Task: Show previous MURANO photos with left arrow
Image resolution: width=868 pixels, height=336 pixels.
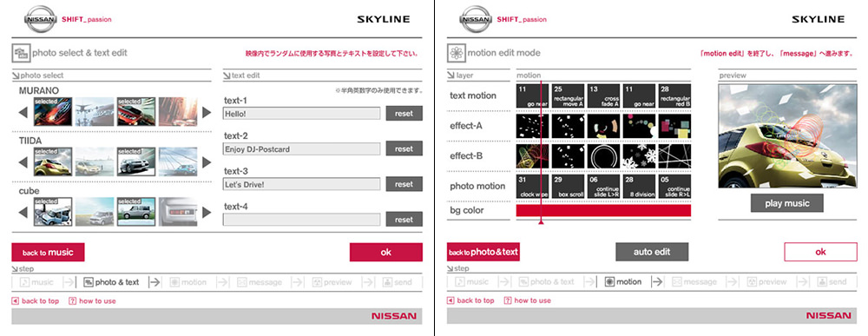Action: pos(23,113)
